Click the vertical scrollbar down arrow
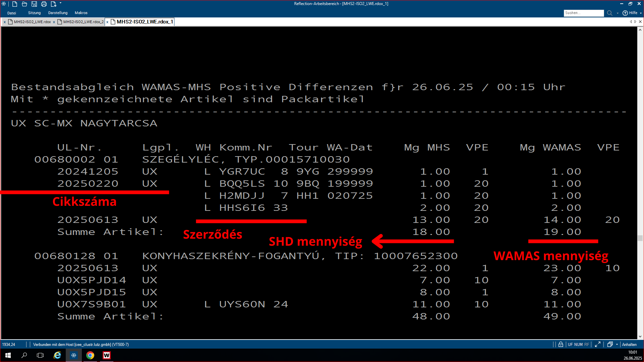The height and width of the screenshot is (362, 644). (x=640, y=336)
